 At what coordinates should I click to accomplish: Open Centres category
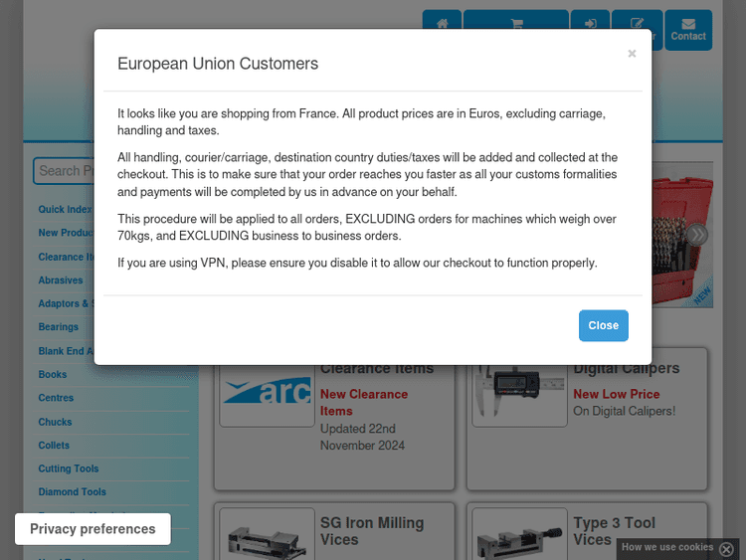[x=56, y=398]
